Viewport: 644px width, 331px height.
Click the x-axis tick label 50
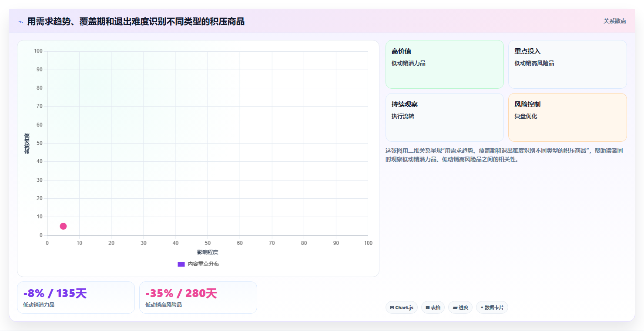click(x=208, y=243)
